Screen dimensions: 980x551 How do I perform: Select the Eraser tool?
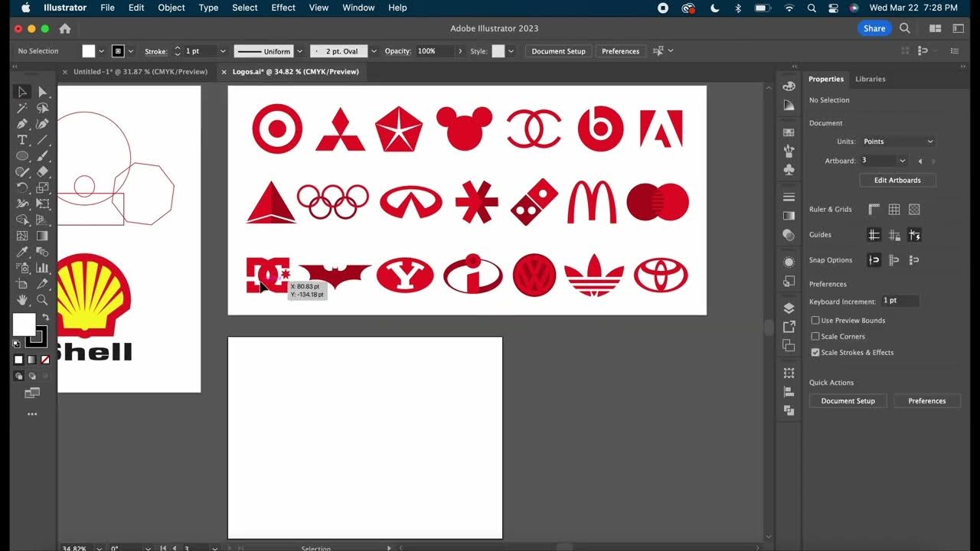tap(42, 172)
